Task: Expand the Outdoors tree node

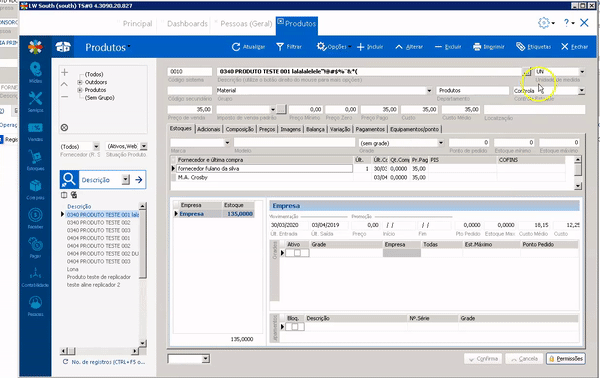Action: click(80, 82)
